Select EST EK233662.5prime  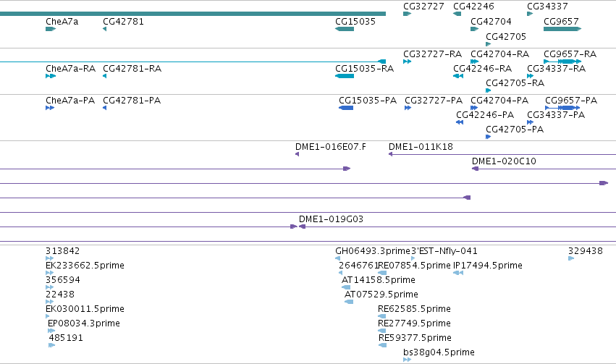point(85,266)
